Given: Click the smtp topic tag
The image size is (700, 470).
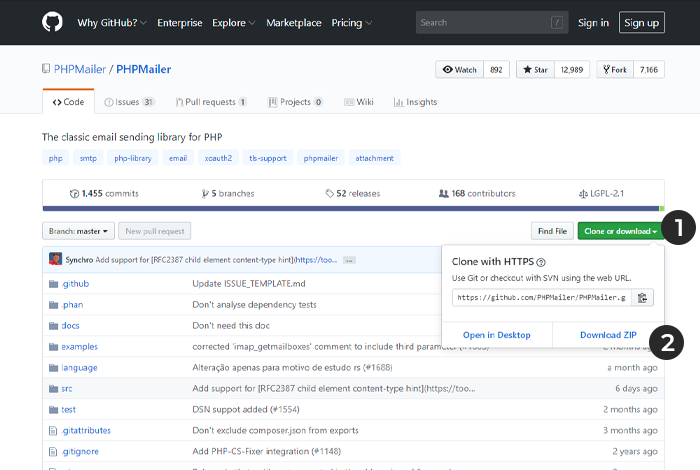Looking at the screenshot, I should click(x=88, y=158).
